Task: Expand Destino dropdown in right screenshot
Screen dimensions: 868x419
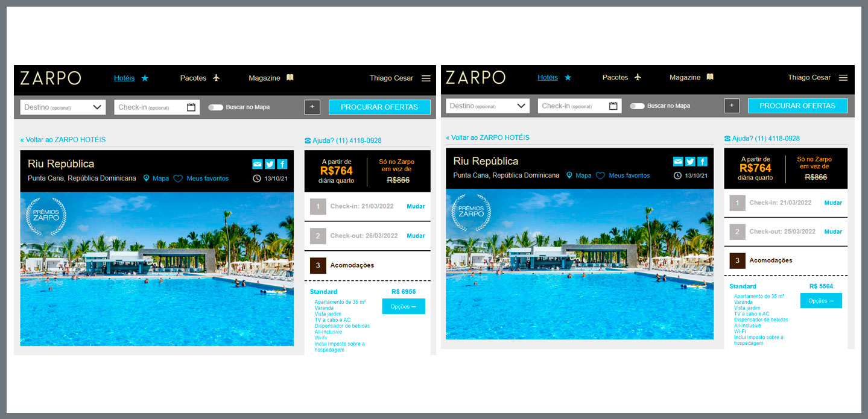Action: (487, 106)
